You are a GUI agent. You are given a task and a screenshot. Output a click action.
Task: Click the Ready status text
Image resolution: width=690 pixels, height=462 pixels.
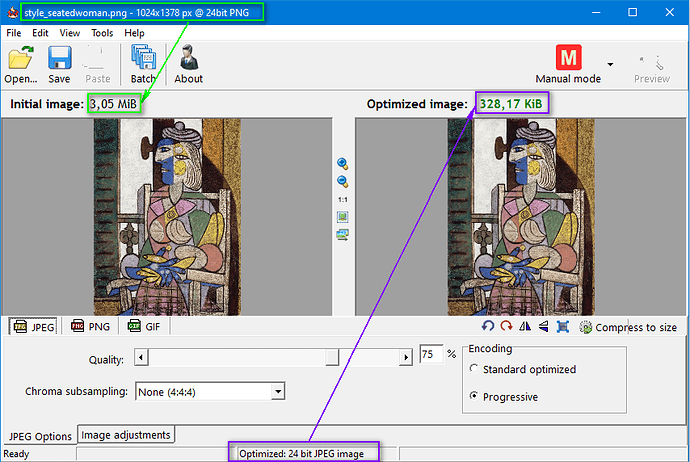pos(16,454)
